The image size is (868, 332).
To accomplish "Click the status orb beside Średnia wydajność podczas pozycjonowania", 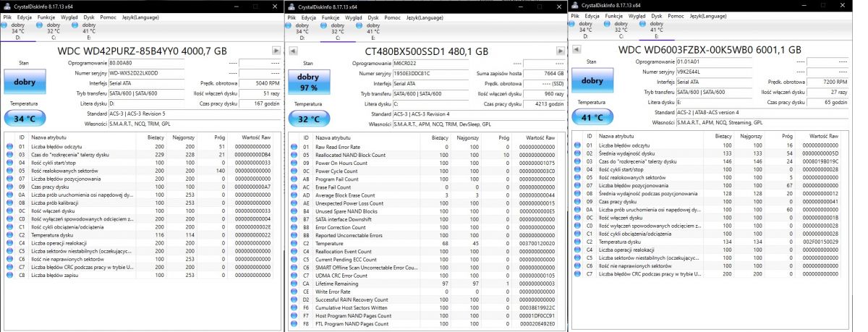I will pyautogui.click(x=578, y=194).
